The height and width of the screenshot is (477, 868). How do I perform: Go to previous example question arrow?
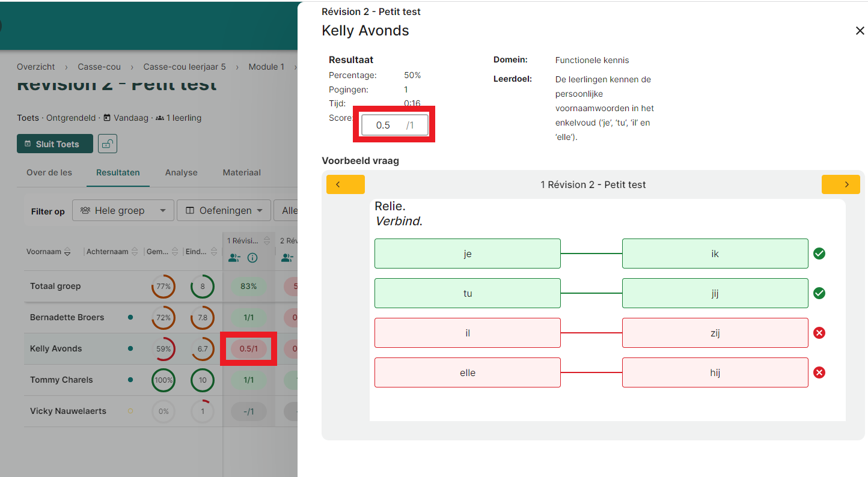point(345,184)
